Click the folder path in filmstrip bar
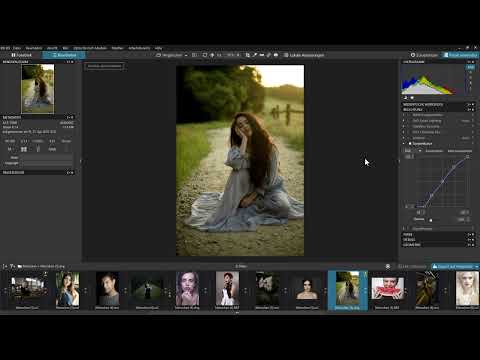The height and width of the screenshot is (360, 480). pyautogui.click(x=41, y=266)
